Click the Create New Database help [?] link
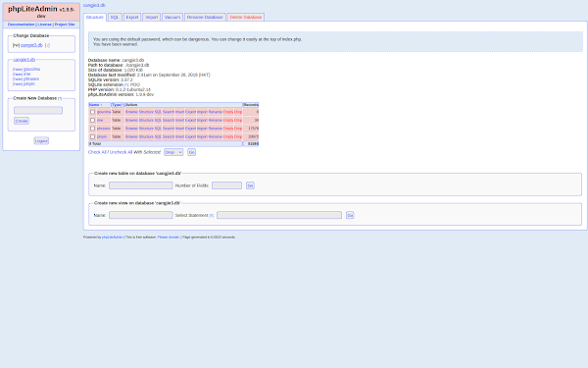Image resolution: width=588 pixels, height=368 pixels. coord(60,98)
